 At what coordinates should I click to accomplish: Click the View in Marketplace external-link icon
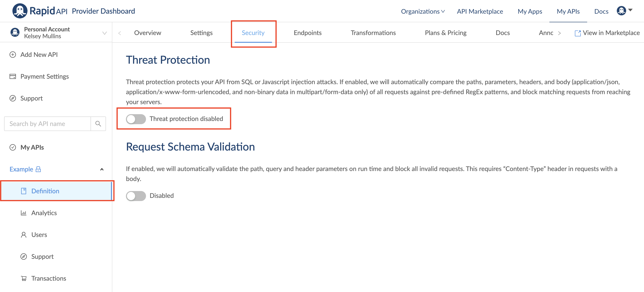pos(578,33)
